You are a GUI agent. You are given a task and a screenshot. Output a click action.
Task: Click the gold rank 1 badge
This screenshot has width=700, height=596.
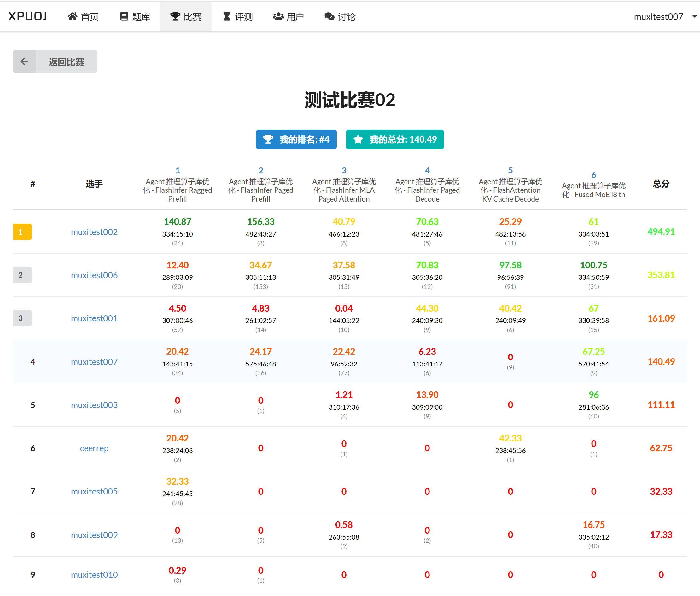pos(22,232)
